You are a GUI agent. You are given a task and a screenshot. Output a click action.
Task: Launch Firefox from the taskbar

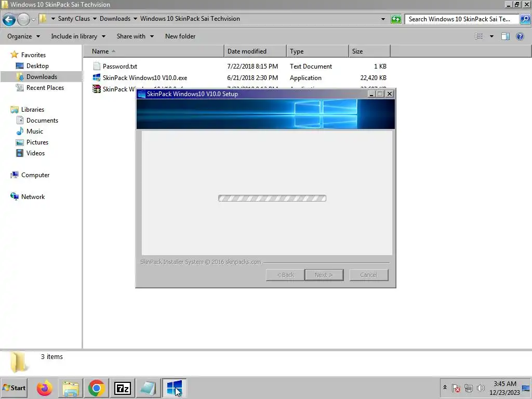[x=45, y=388]
